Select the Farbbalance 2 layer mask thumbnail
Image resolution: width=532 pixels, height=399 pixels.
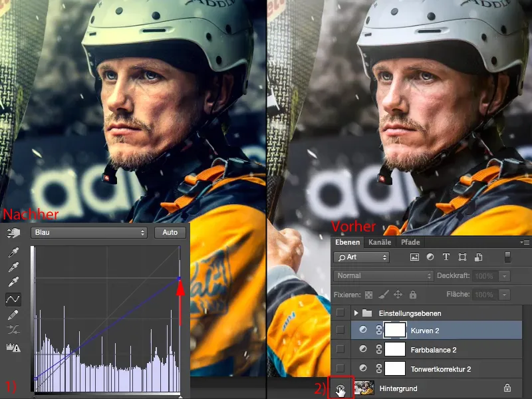tap(395, 349)
